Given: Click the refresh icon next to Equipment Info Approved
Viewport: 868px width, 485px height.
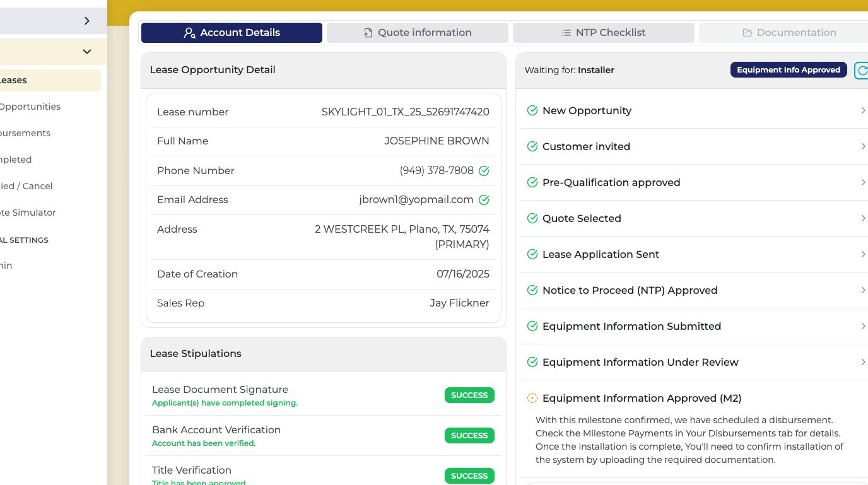Looking at the screenshot, I should (862, 70).
